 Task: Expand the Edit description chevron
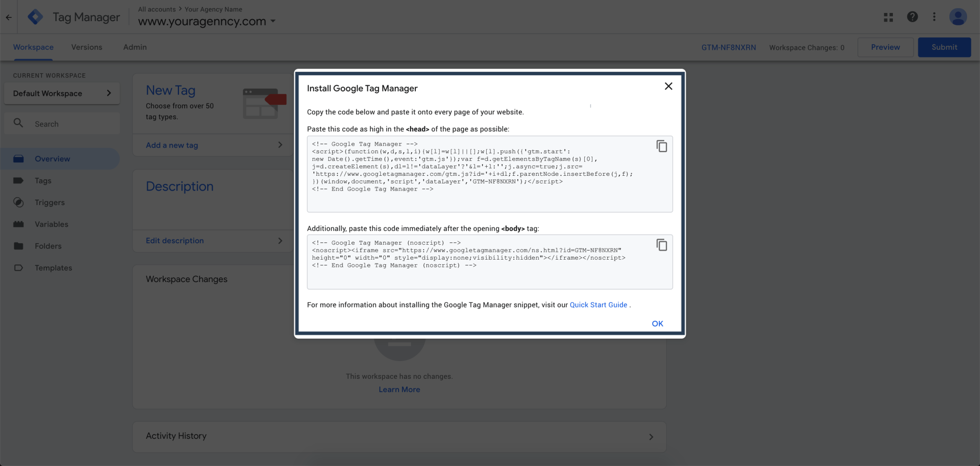coord(280,240)
